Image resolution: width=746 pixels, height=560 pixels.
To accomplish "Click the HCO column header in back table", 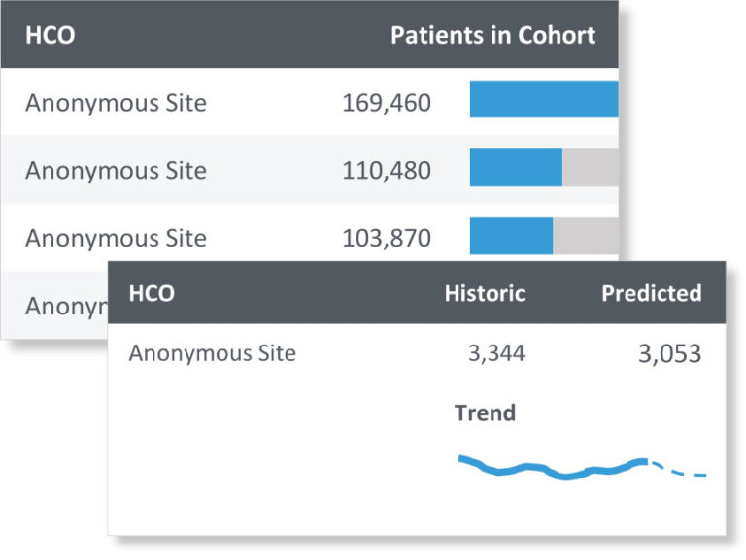I will [x=50, y=35].
